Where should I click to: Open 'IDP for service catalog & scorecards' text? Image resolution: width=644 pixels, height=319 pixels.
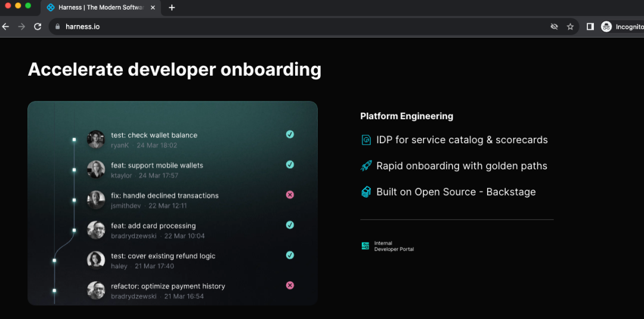tap(462, 140)
